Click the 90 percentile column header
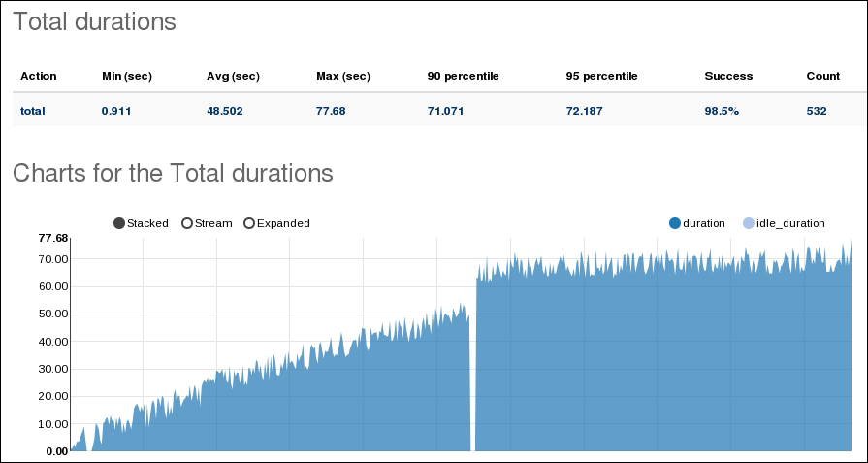The image size is (868, 463). click(x=463, y=76)
